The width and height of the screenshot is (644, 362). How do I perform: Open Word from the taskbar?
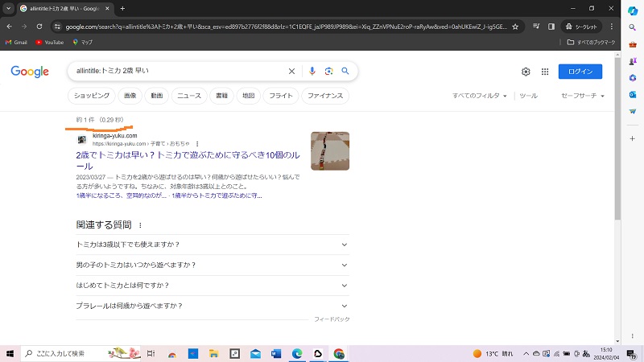276,353
